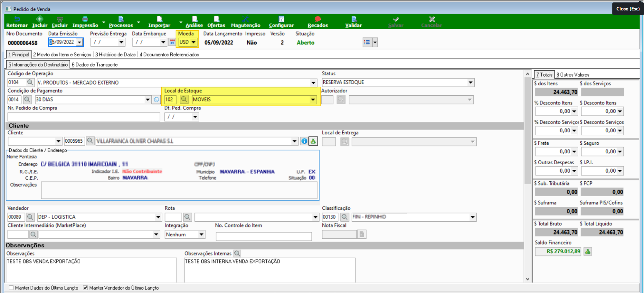Screen dimensions: 644x293
Task: Open the Impressão toolbar button
Action: [85, 22]
